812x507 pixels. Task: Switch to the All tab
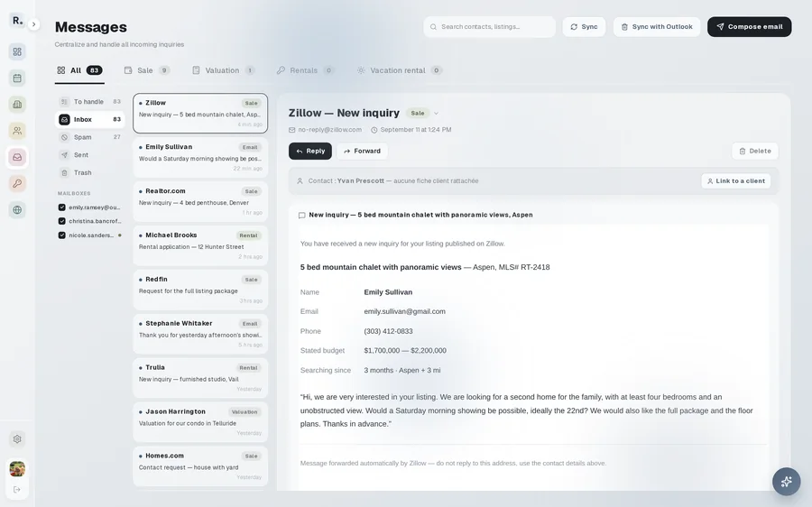(79, 70)
